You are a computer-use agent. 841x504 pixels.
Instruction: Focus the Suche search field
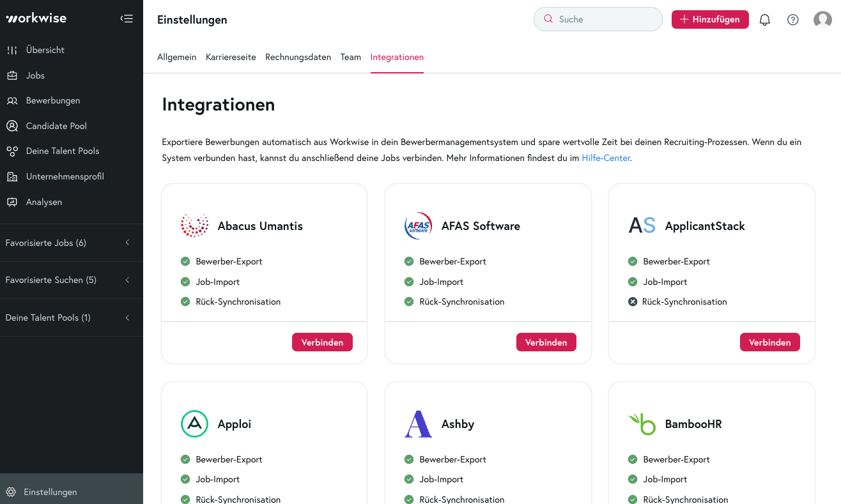point(598,19)
